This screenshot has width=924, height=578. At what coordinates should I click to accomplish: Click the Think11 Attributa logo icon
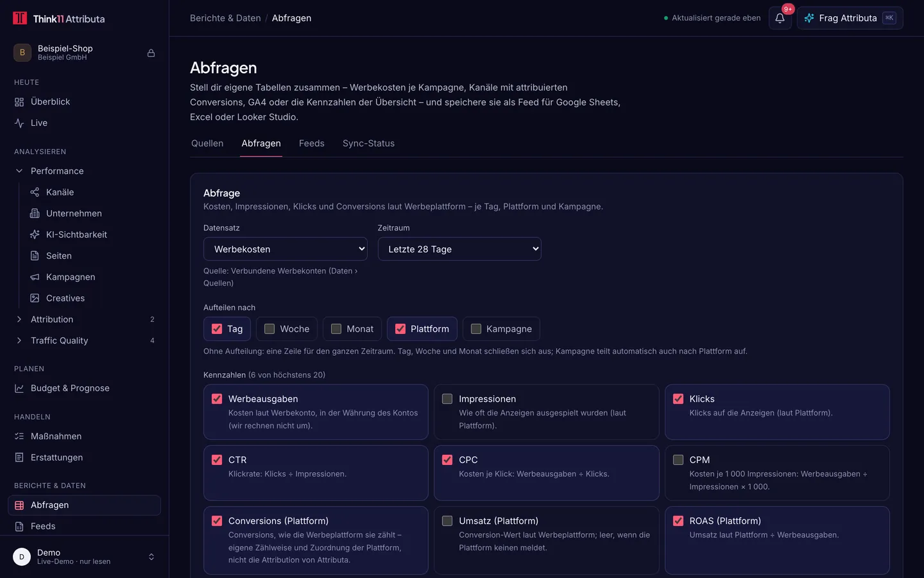click(x=20, y=18)
